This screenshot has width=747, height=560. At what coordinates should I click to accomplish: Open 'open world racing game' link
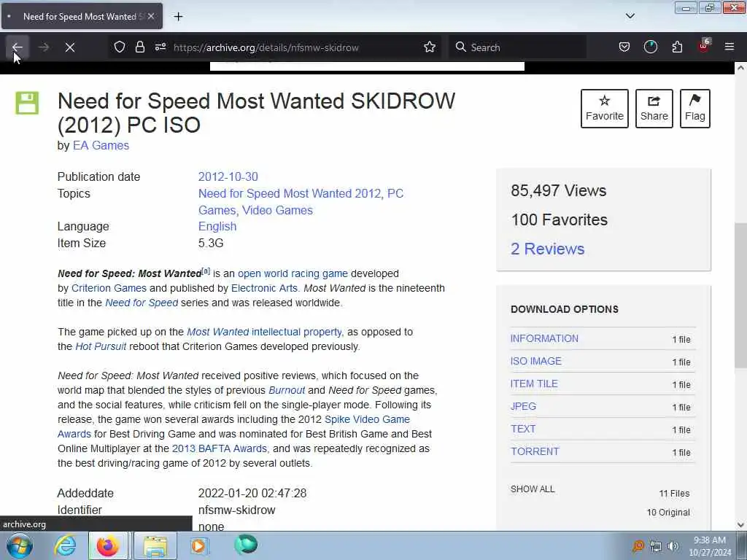click(293, 274)
